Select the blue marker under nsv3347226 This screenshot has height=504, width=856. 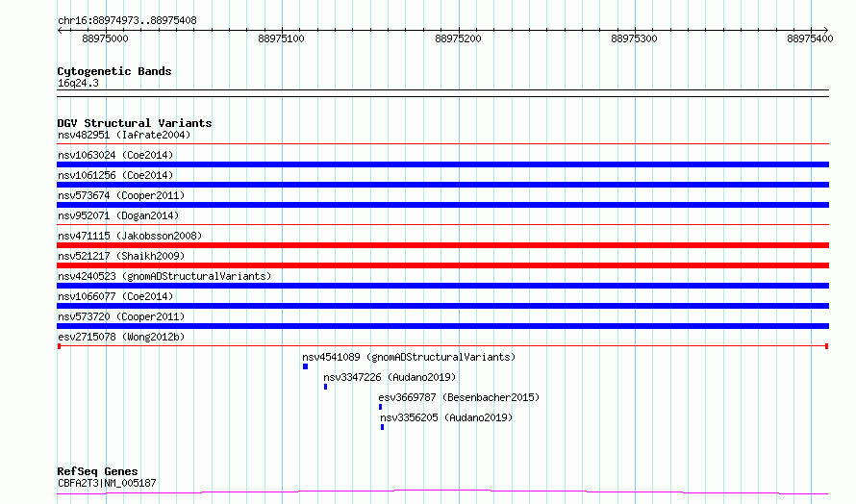tap(325, 387)
